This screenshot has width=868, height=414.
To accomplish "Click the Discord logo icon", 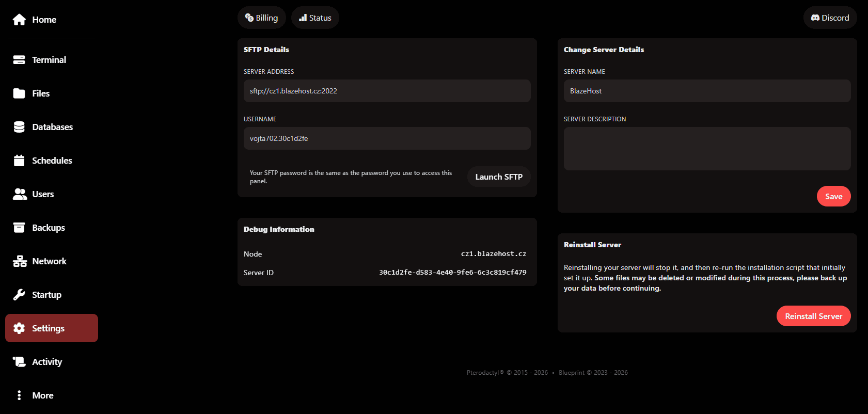I will click(x=815, y=18).
